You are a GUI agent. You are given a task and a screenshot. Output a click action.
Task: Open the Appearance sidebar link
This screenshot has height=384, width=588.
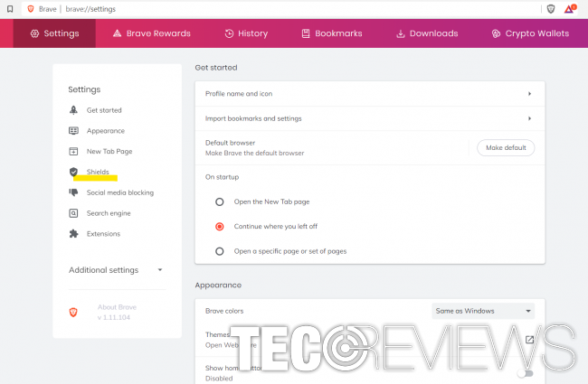tap(105, 131)
